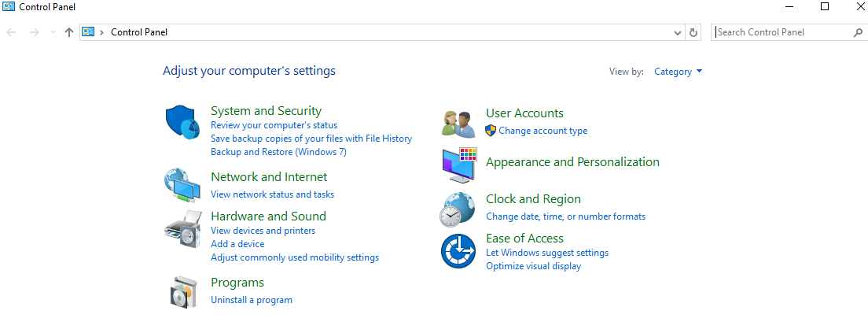Select View network status and tasks

click(x=272, y=194)
